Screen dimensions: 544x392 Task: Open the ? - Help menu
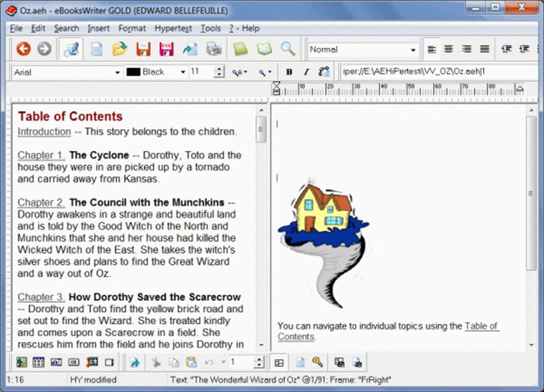(x=244, y=29)
